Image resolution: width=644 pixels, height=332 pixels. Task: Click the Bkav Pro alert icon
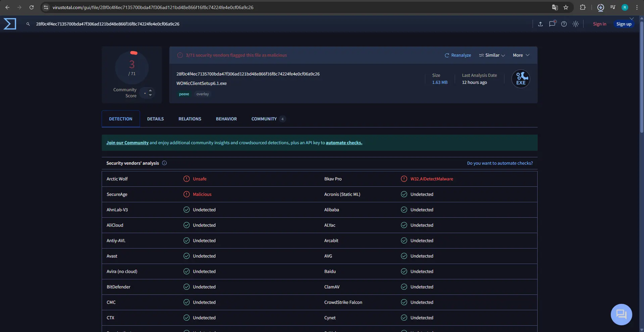404,179
